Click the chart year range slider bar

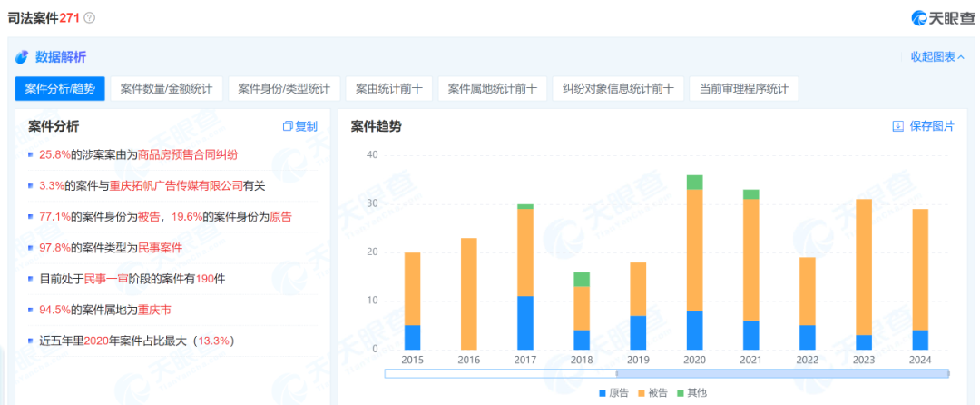click(x=782, y=373)
